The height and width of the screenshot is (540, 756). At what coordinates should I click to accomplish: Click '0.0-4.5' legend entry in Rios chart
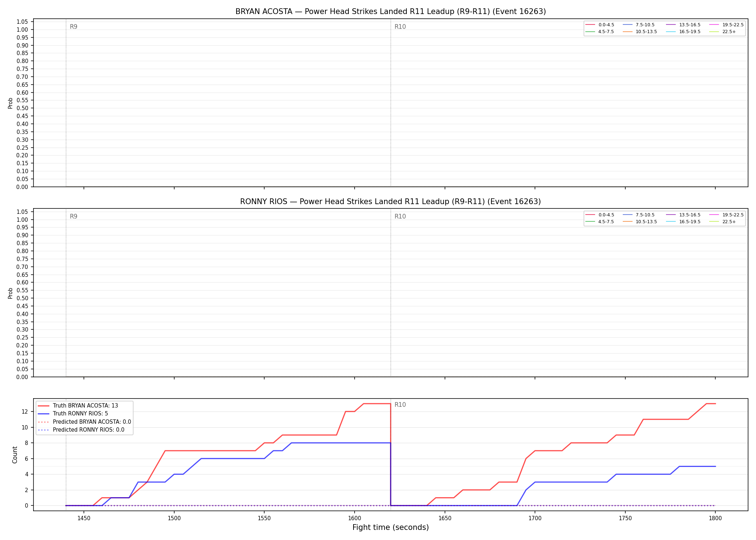tap(600, 215)
